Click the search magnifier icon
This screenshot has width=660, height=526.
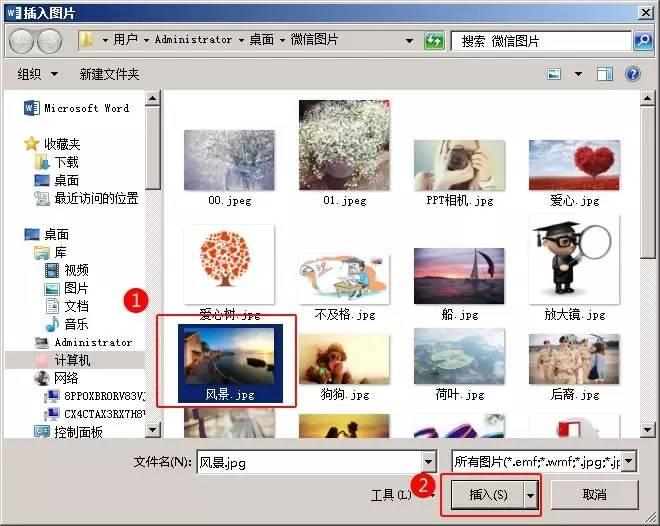coord(643,41)
